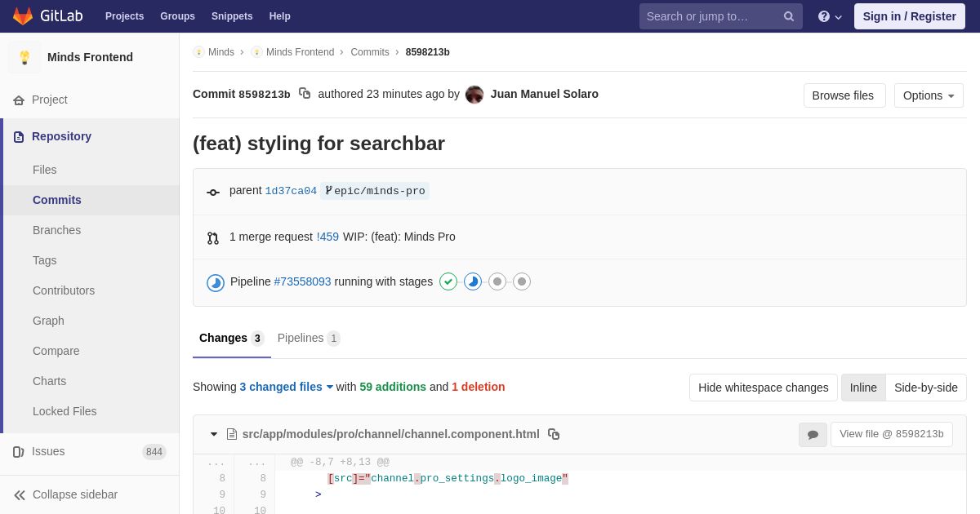Click the Minds breadcrumb avatar icon
This screenshot has width=980, height=514.
pos(198,52)
